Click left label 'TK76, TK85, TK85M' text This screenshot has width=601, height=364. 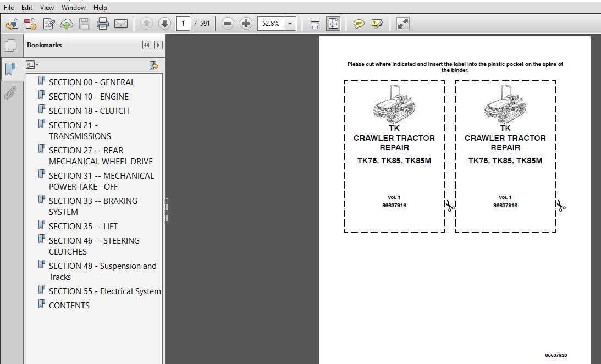394,161
